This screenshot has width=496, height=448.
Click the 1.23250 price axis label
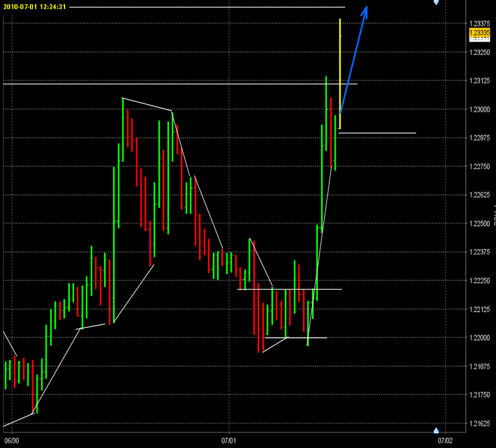click(x=479, y=53)
